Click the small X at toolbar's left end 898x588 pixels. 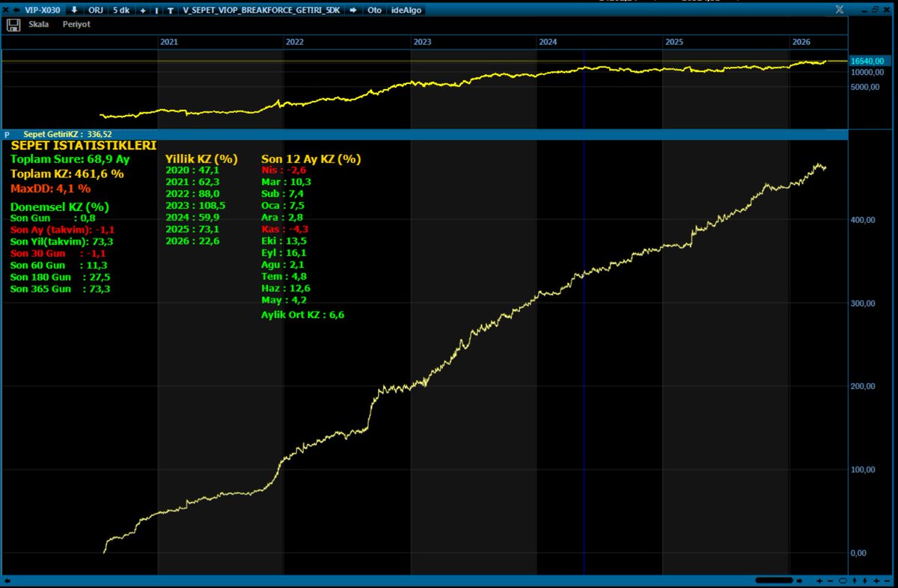point(6,10)
